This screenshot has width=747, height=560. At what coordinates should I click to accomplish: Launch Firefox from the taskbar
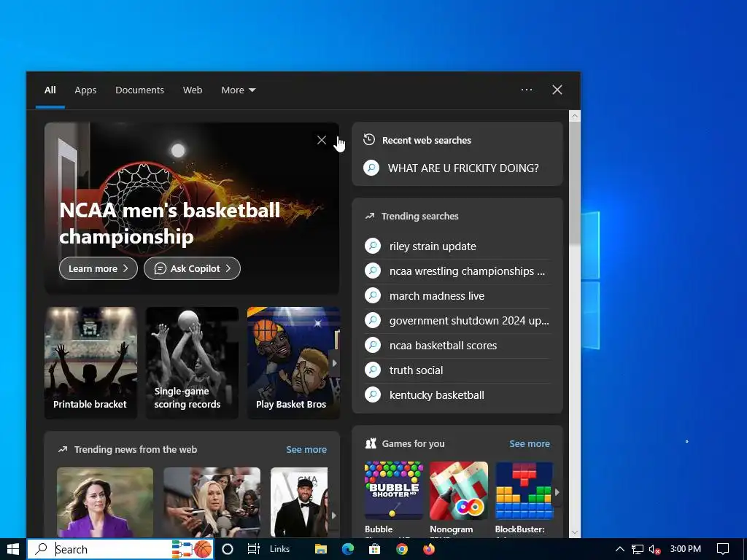[429, 549]
